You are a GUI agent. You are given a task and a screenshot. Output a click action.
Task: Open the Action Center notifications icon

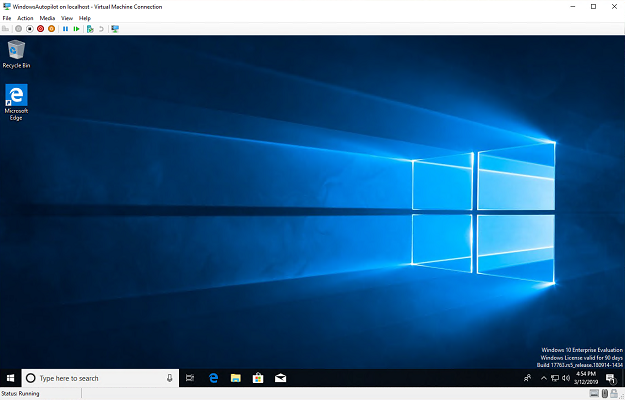click(x=609, y=378)
